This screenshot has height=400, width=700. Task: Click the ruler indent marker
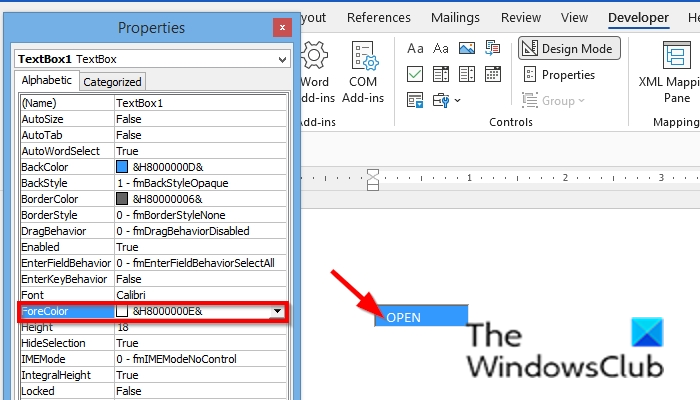tap(373, 179)
